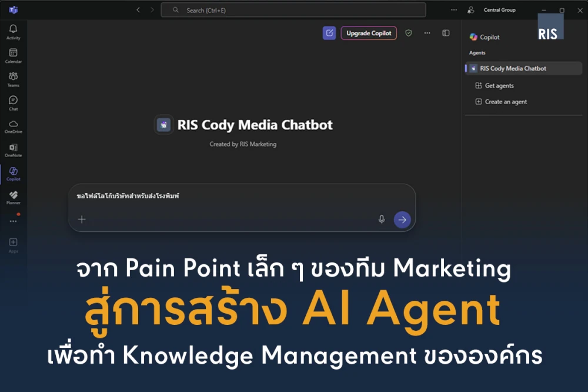
Task: Show more apps ellipsis in sidebar
Action: 13,221
